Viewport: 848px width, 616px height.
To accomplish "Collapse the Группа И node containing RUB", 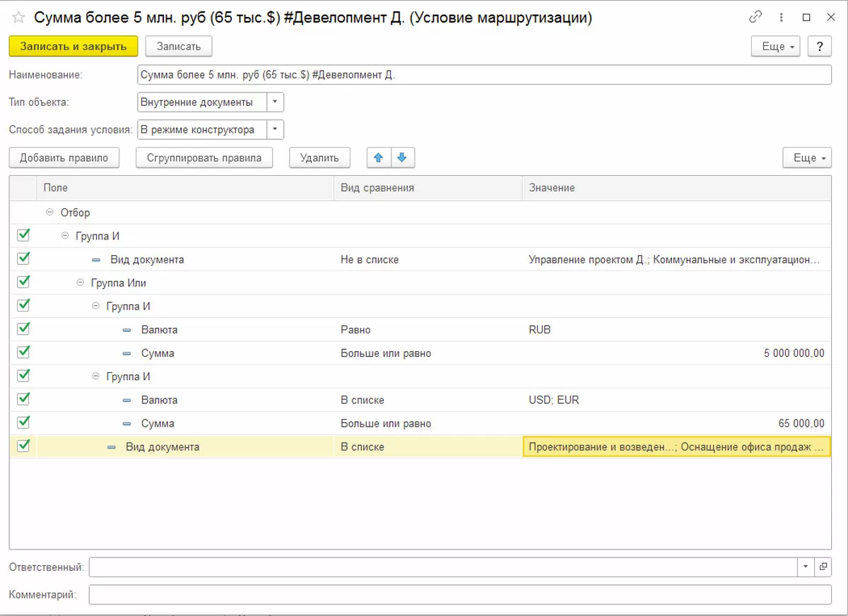I will pos(96,306).
